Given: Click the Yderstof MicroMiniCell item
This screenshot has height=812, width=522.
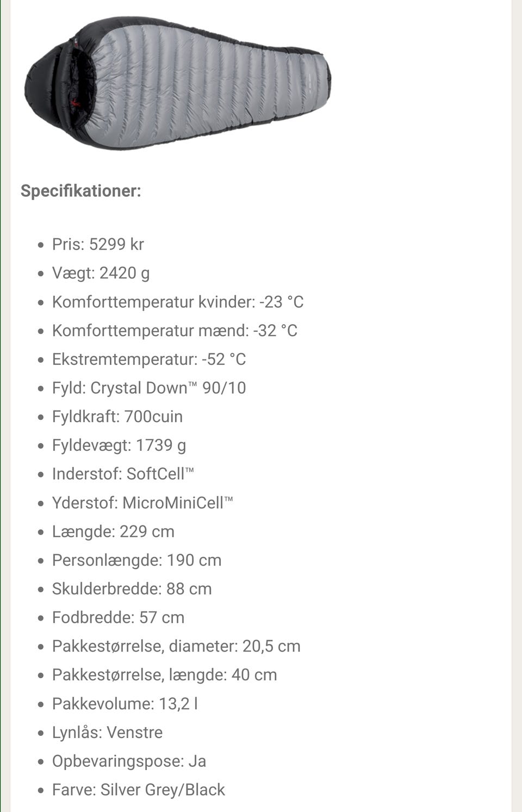Looking at the screenshot, I should point(142,503).
